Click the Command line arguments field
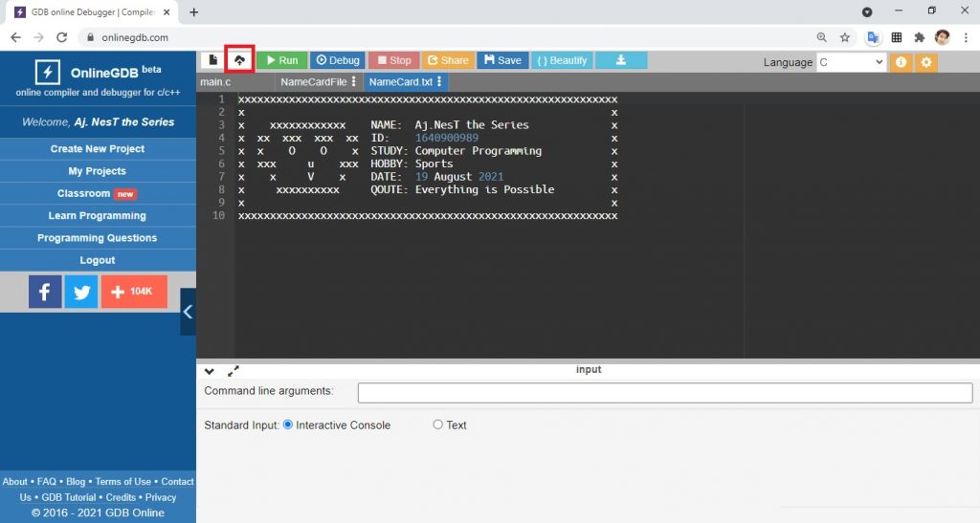The height and width of the screenshot is (523, 980). coord(664,393)
